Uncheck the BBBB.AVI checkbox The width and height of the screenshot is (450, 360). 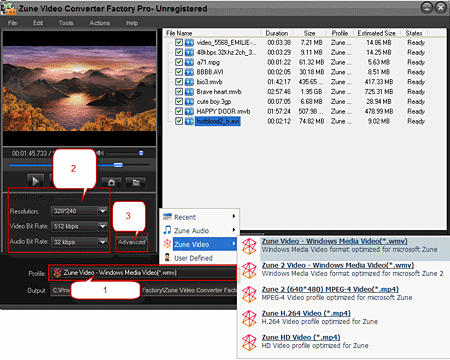tap(179, 72)
